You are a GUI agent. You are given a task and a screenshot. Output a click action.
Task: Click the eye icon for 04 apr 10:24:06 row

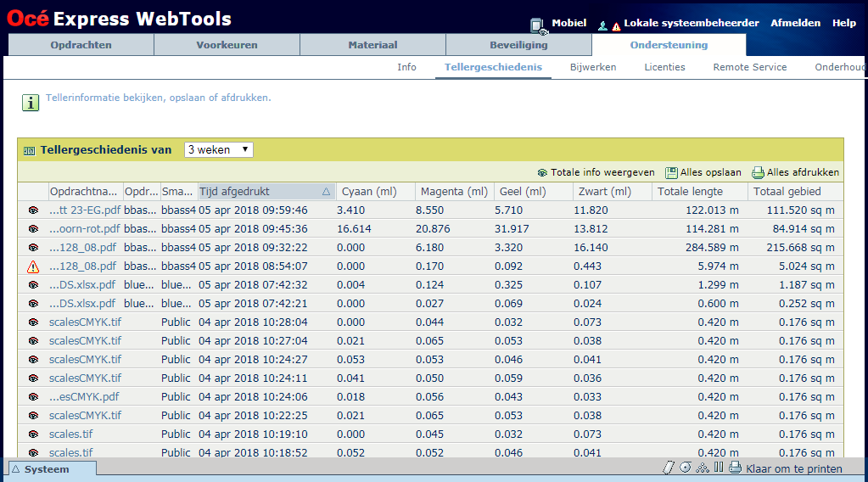[34, 397]
